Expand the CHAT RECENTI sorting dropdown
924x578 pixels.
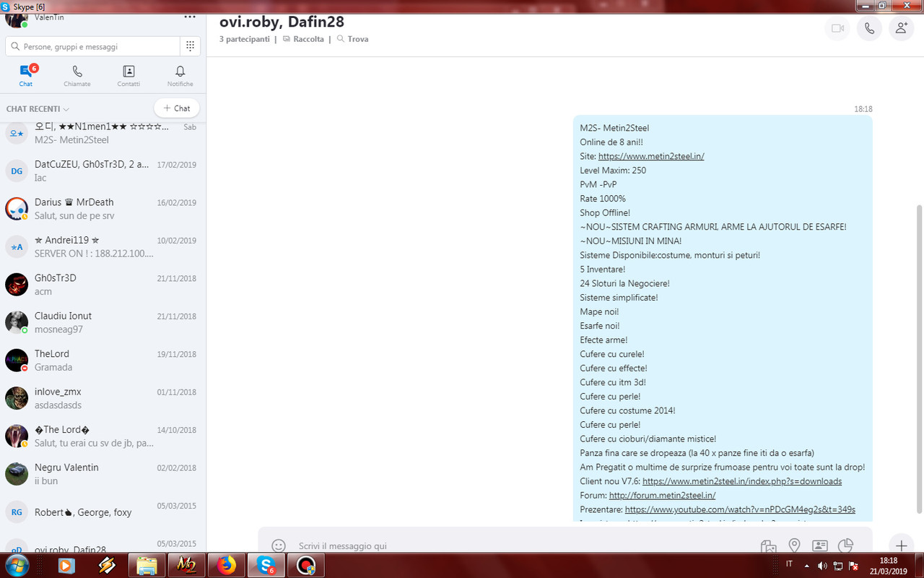point(38,109)
